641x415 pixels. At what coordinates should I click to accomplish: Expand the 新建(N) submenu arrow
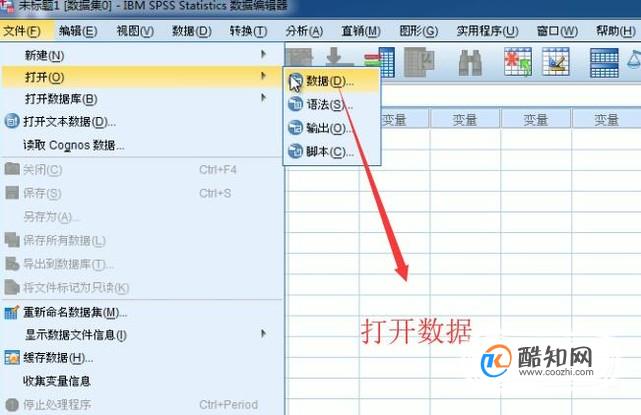pyautogui.click(x=264, y=54)
